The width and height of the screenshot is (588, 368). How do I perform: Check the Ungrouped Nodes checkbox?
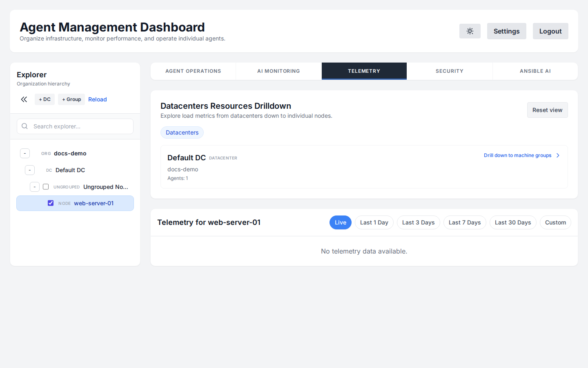point(46,186)
